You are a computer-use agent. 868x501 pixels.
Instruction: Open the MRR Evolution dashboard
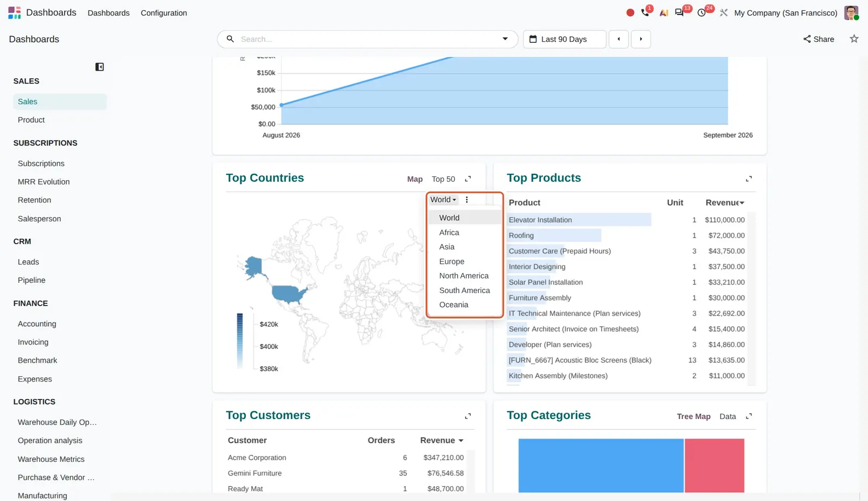60,182
